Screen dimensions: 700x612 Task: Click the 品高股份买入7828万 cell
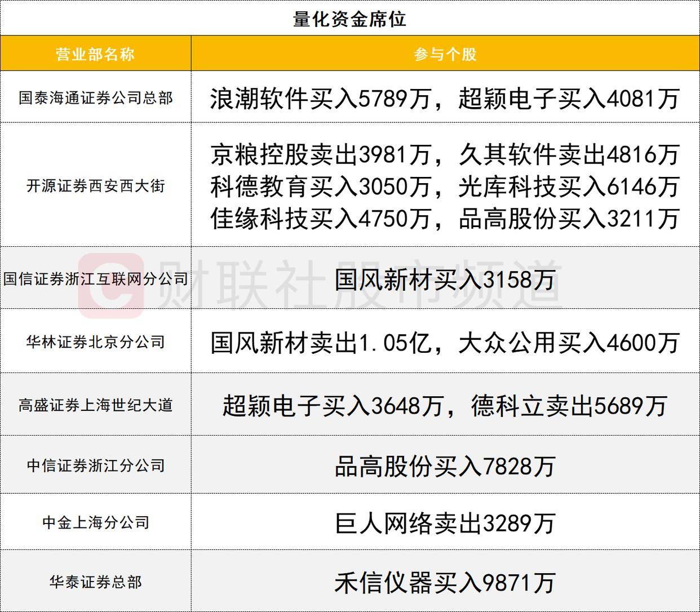(445, 464)
